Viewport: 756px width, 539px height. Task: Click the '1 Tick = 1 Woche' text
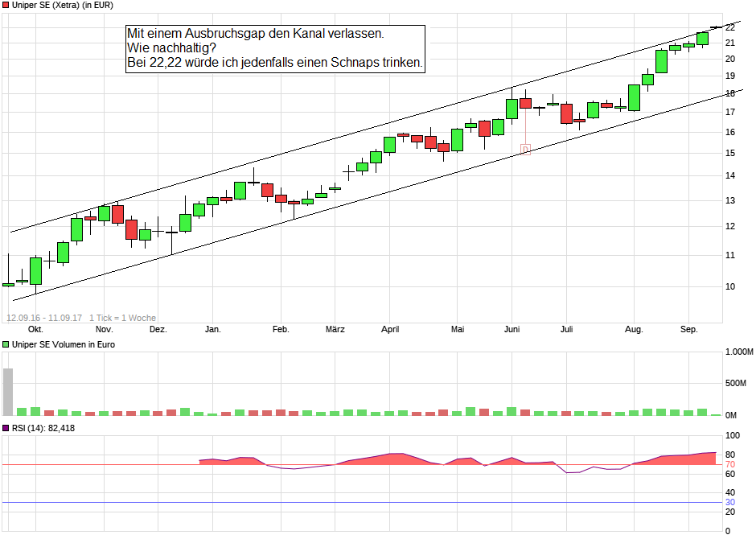pos(122,318)
